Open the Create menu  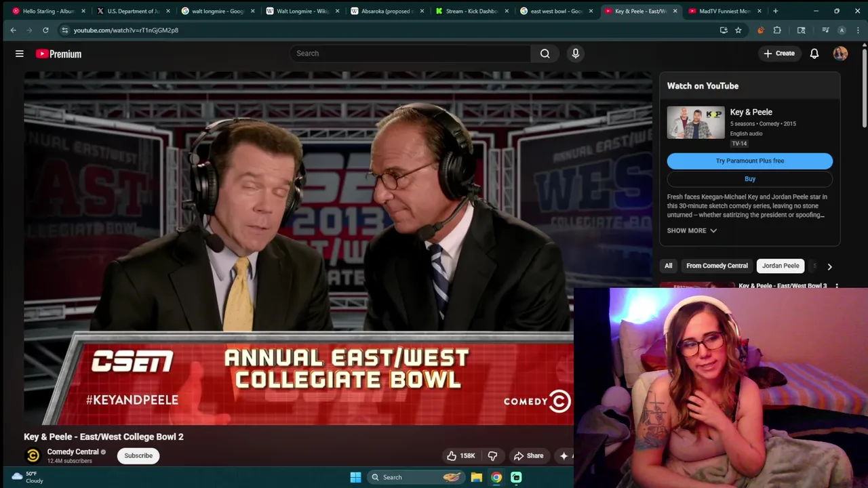click(x=778, y=54)
